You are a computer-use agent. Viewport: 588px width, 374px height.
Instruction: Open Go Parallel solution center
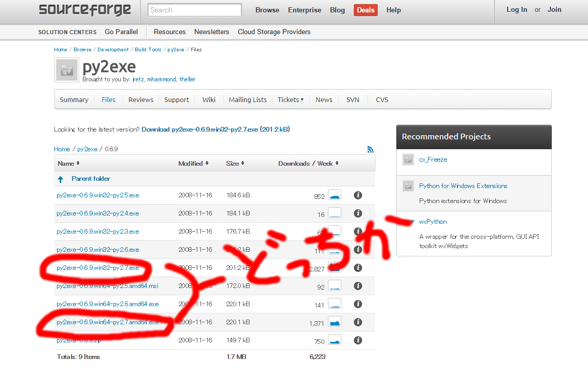tap(121, 32)
